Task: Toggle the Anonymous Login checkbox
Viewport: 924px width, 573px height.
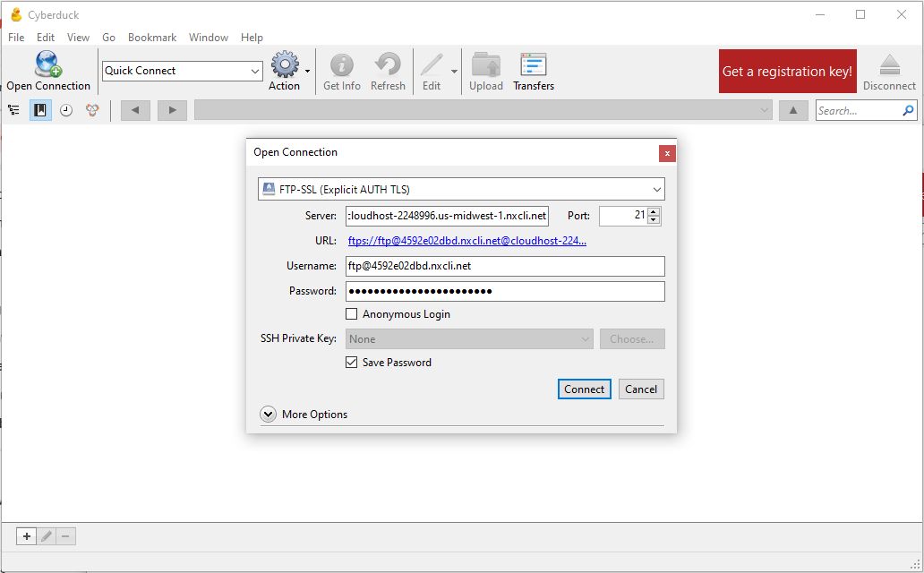Action: (x=351, y=313)
